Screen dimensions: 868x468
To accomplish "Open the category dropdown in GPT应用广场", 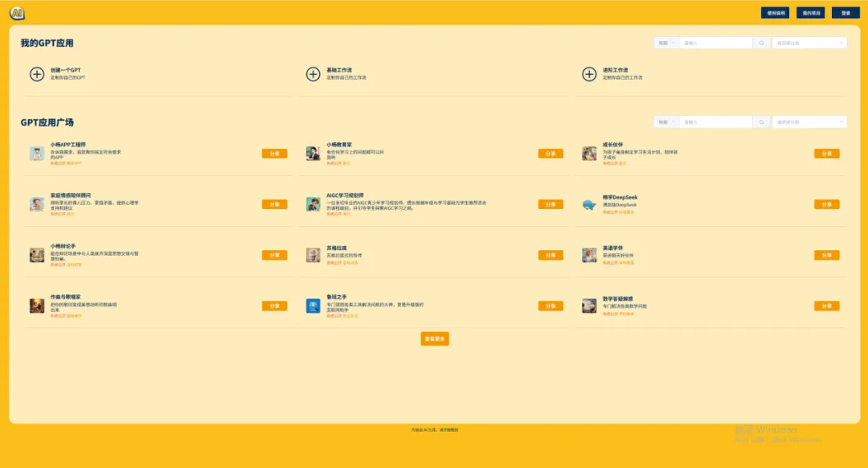I will (809, 122).
